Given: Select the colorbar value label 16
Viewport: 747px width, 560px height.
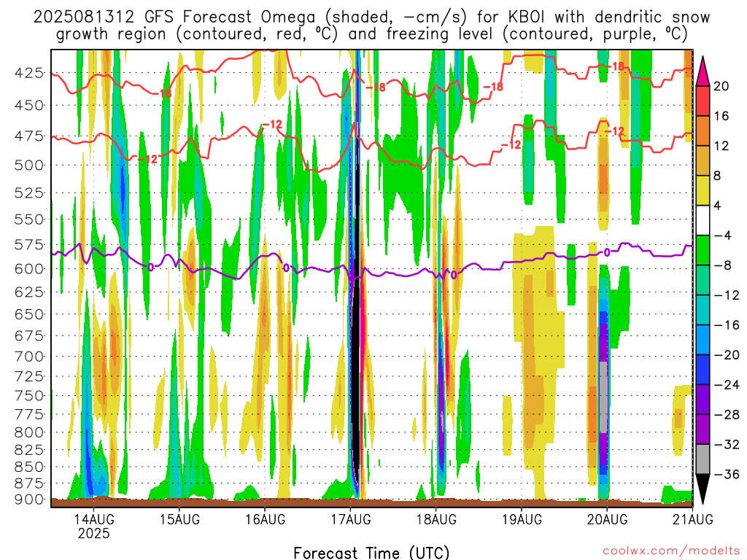Looking at the screenshot, I should [721, 116].
